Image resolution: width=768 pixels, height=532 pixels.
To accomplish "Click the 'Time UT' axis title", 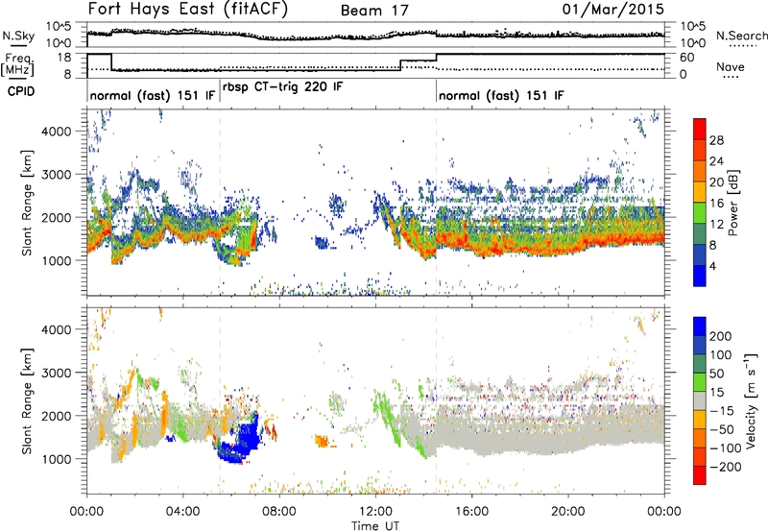I will click(375, 526).
